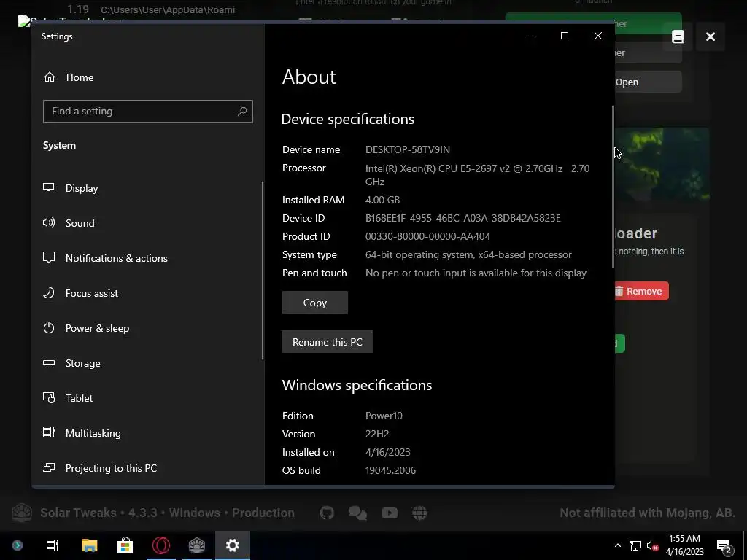Open Task View on taskbar
Screen dimensions: 747x560
pos(52,545)
